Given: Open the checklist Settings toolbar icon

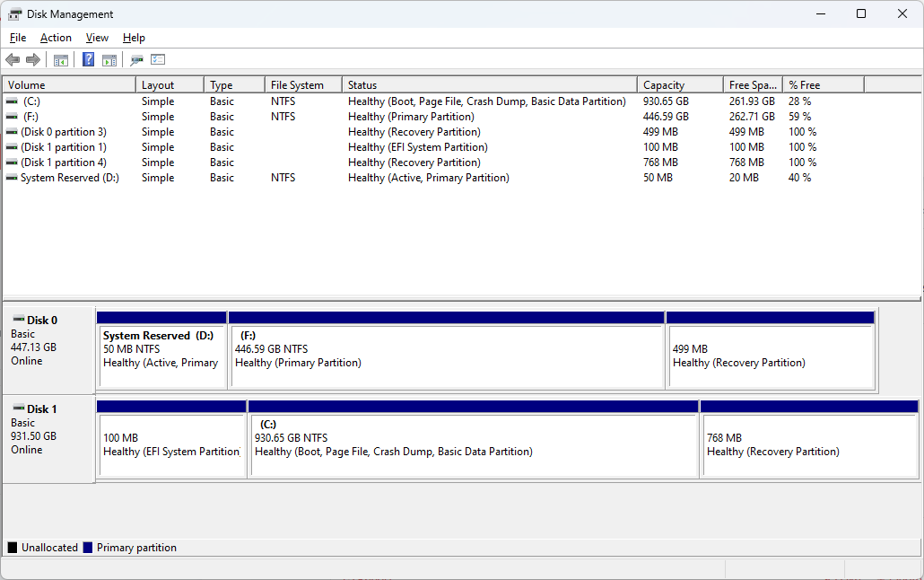Looking at the screenshot, I should pyautogui.click(x=158, y=59).
